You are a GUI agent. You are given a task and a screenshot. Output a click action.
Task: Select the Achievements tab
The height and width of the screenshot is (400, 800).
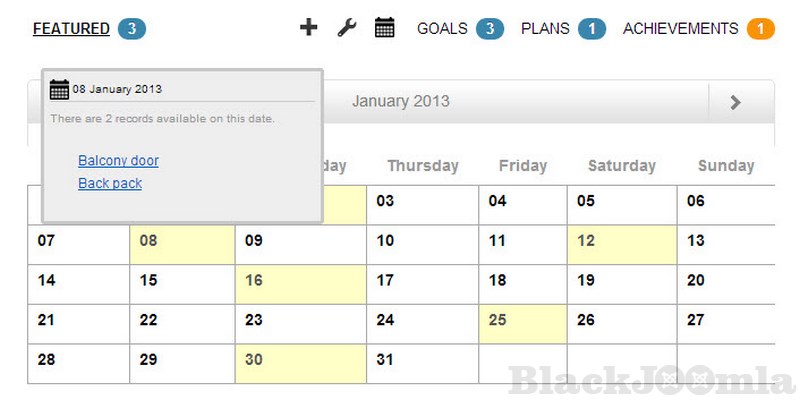(680, 29)
